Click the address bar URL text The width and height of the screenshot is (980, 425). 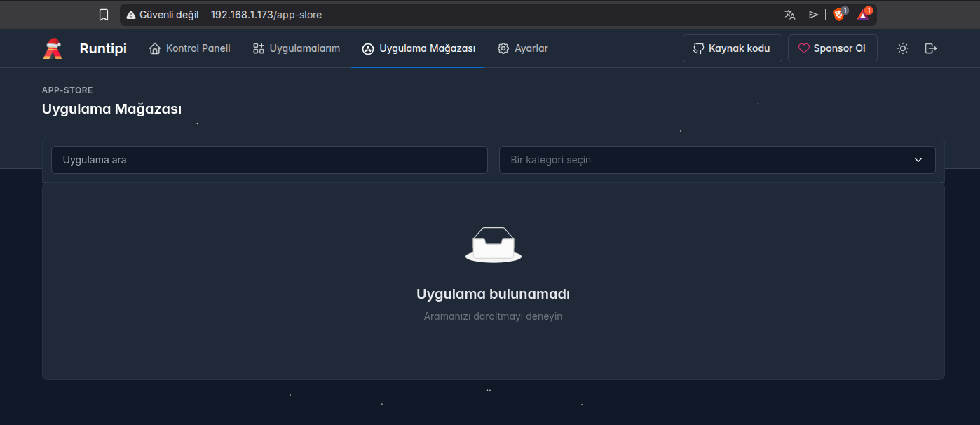pos(266,14)
